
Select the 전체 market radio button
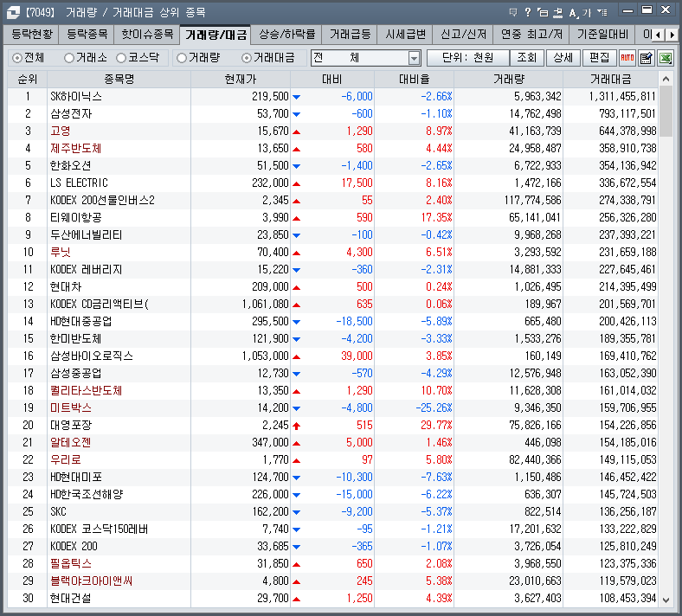[17, 58]
